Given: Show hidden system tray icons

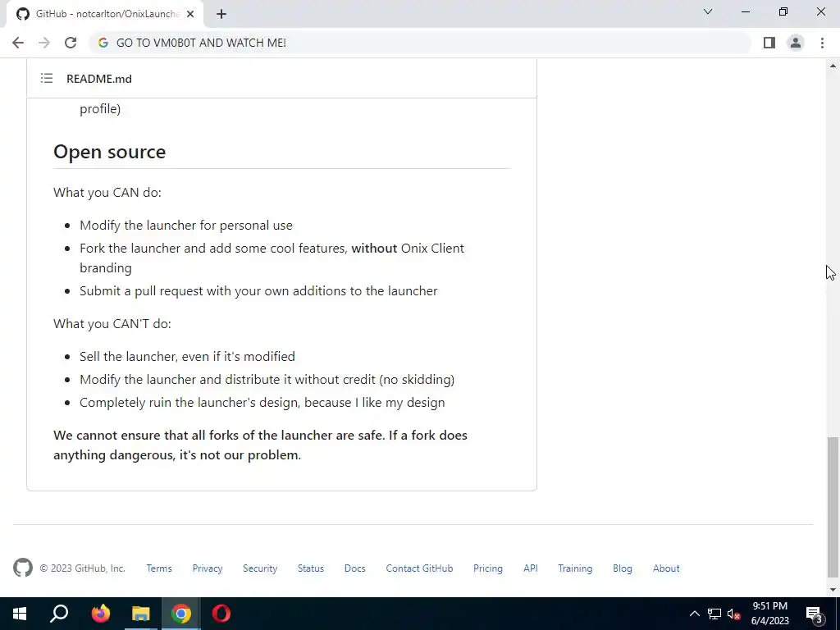Looking at the screenshot, I should click(694, 614).
